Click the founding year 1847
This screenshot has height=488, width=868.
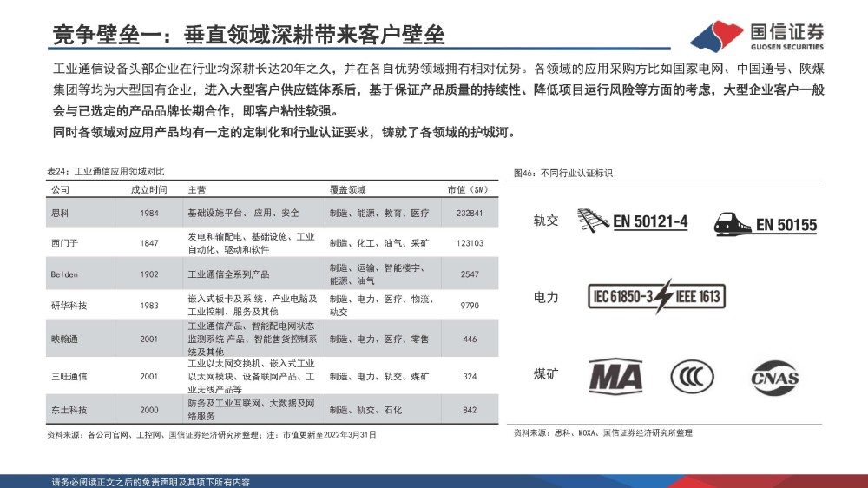point(149,242)
